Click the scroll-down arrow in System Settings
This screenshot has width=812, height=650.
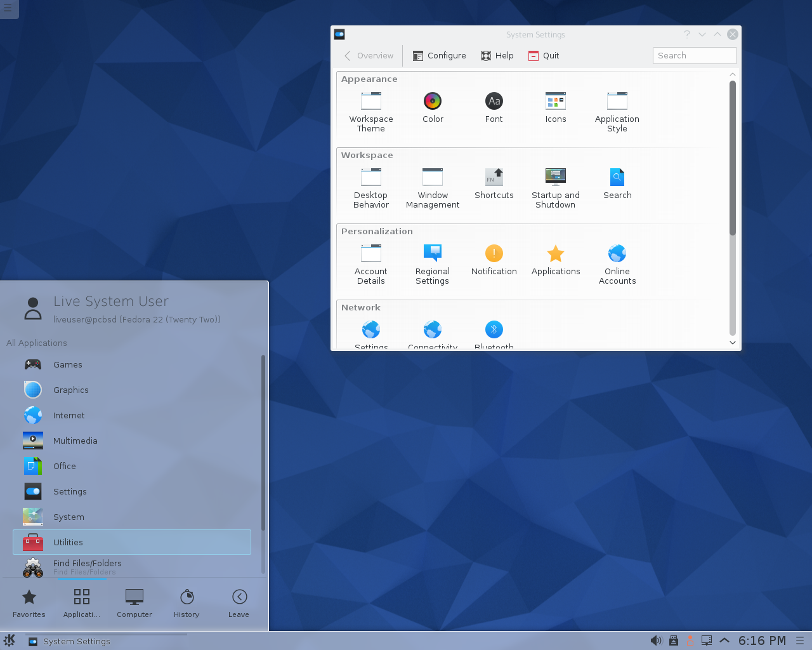point(733,343)
